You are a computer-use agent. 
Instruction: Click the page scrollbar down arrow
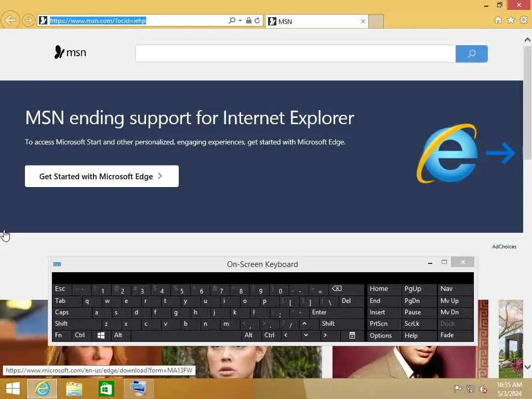(527, 367)
